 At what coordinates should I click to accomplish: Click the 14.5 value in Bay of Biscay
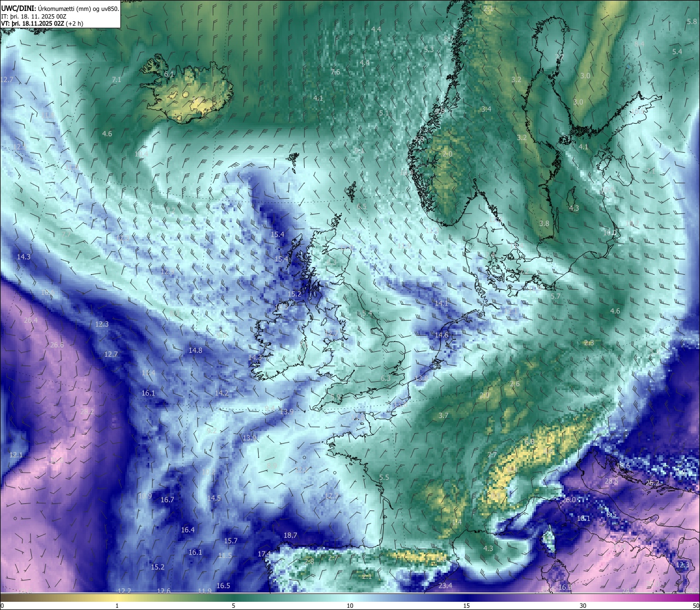(214, 498)
